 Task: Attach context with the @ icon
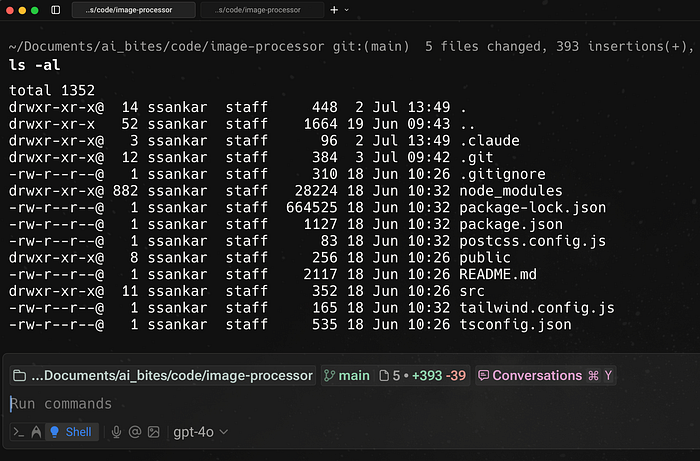[135, 432]
